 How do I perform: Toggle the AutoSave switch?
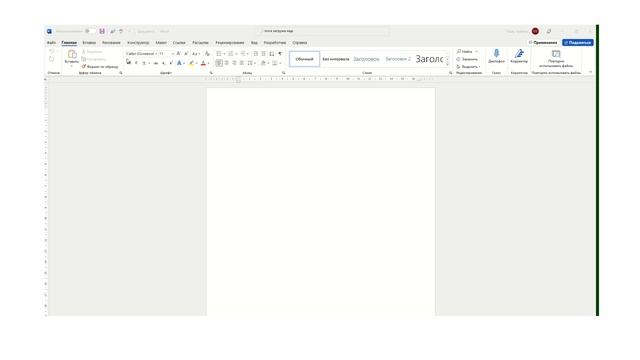pyautogui.click(x=91, y=31)
